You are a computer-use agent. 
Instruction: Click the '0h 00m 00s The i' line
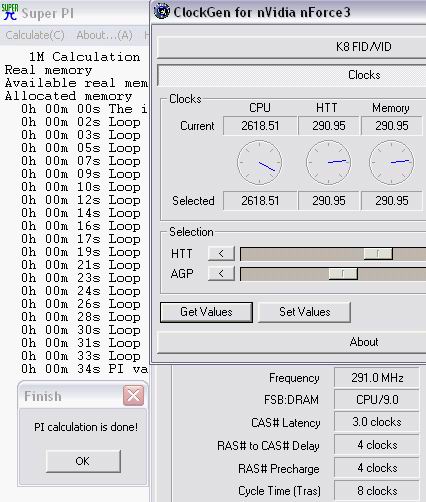pyautogui.click(x=85, y=109)
